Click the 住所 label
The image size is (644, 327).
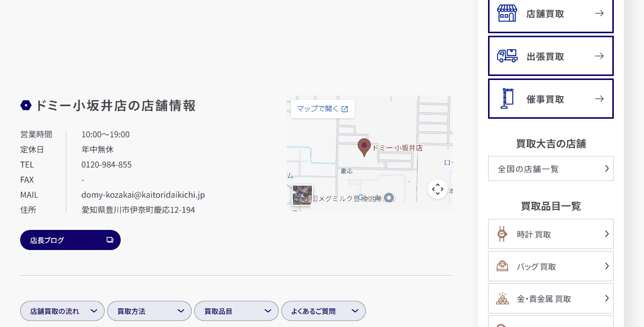(x=28, y=210)
